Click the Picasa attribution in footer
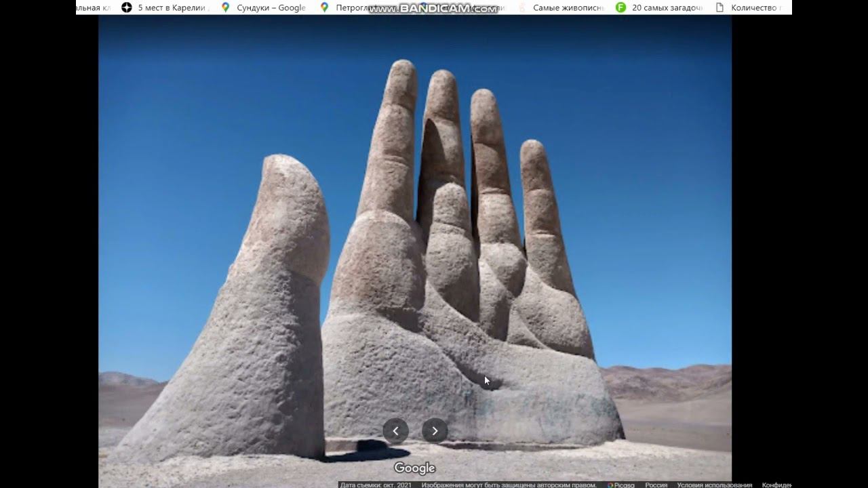Viewport: 868px width, 488px height. click(x=621, y=485)
